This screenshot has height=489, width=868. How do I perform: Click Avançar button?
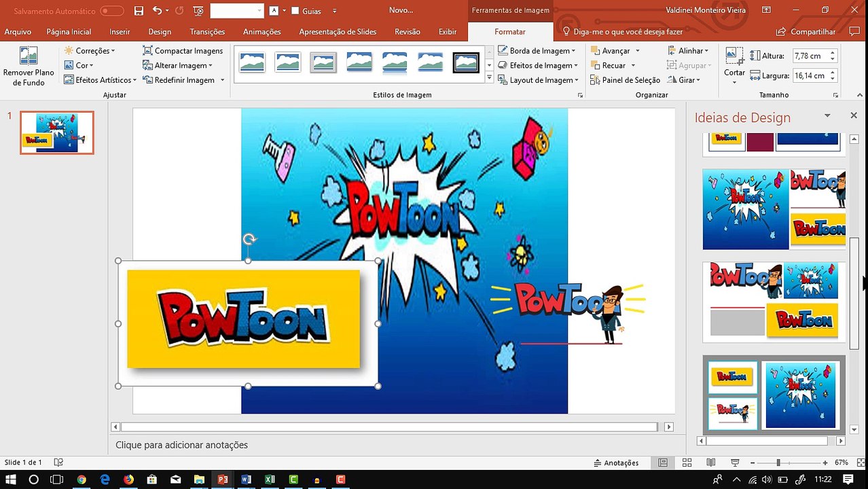610,51
